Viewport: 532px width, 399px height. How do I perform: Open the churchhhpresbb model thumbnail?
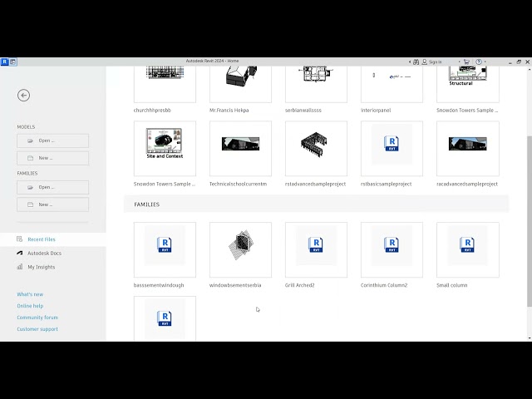165,84
